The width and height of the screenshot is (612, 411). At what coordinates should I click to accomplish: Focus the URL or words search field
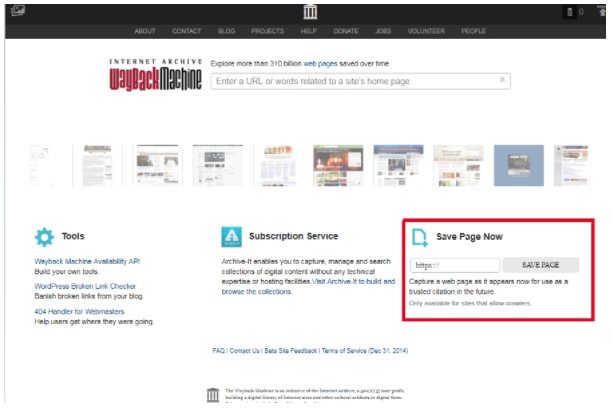[x=360, y=81]
